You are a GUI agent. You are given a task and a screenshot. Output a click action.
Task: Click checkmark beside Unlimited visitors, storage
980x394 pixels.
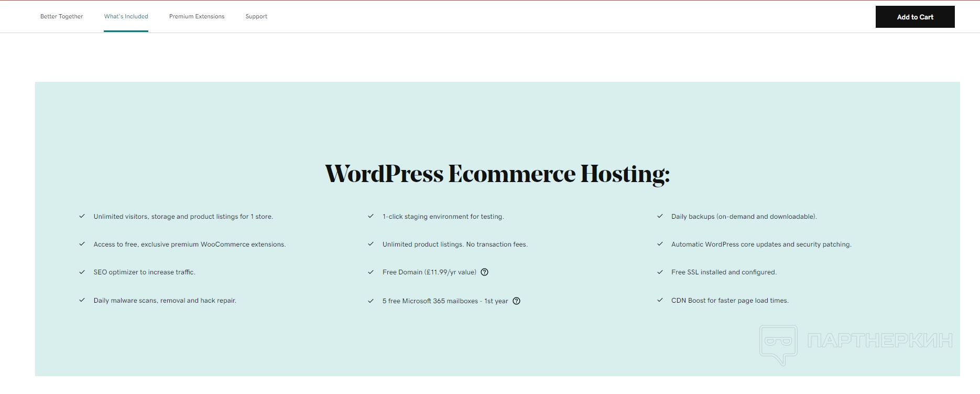(82, 216)
